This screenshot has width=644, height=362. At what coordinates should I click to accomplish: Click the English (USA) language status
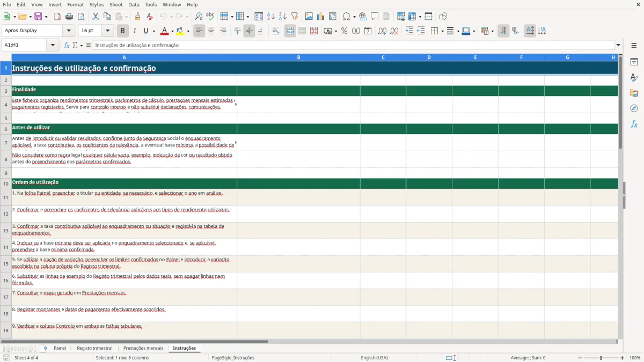pyautogui.click(x=374, y=358)
